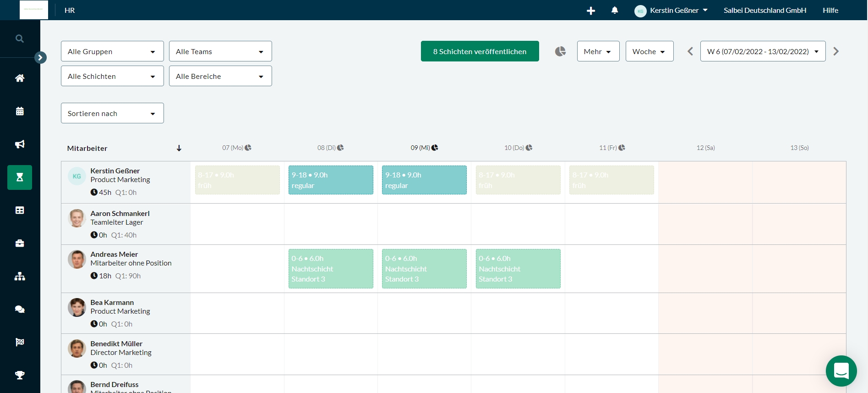Select Andreas Meier's Tuesday Nachtschicht shift
The image size is (868, 393).
(x=331, y=269)
